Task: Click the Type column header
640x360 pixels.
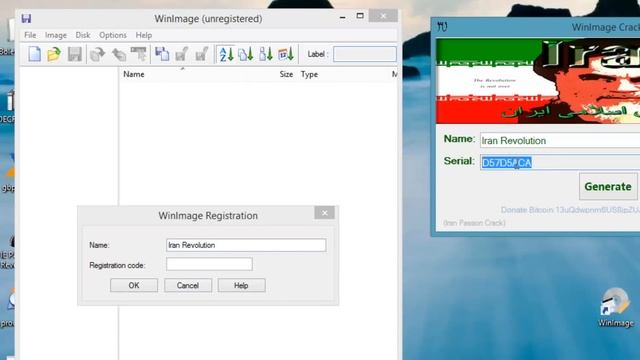Action: (x=309, y=74)
